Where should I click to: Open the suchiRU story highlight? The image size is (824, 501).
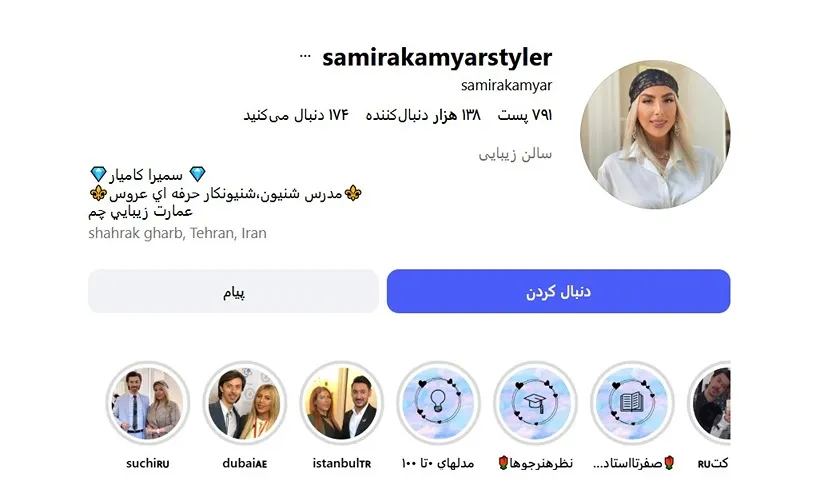click(148, 403)
